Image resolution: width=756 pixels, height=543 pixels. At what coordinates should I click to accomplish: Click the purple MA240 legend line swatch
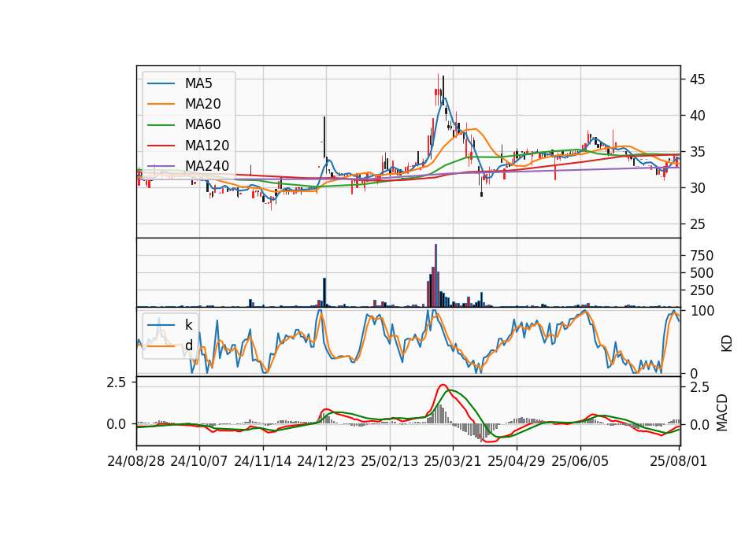coord(161,166)
